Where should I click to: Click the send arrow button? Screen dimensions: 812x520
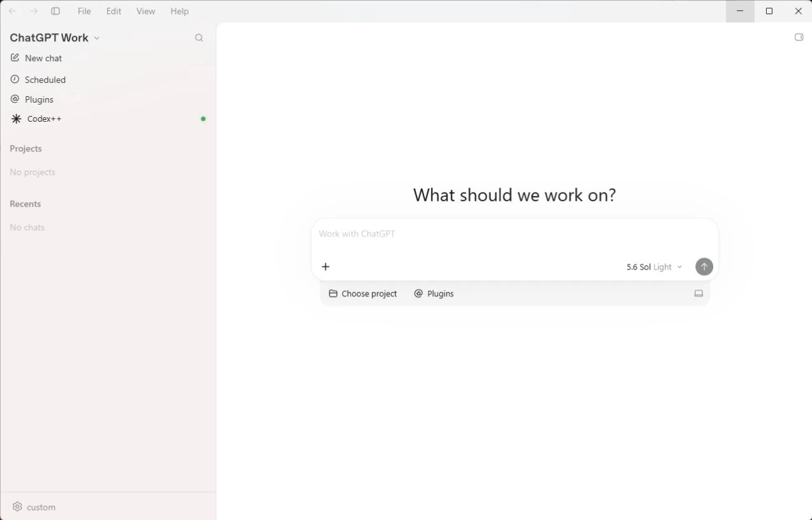(x=704, y=267)
